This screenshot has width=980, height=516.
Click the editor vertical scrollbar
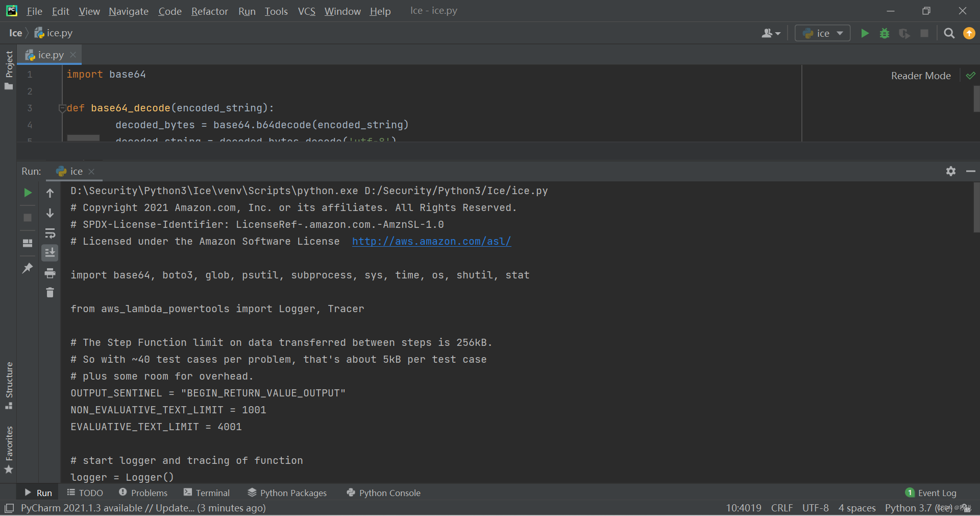(976, 99)
